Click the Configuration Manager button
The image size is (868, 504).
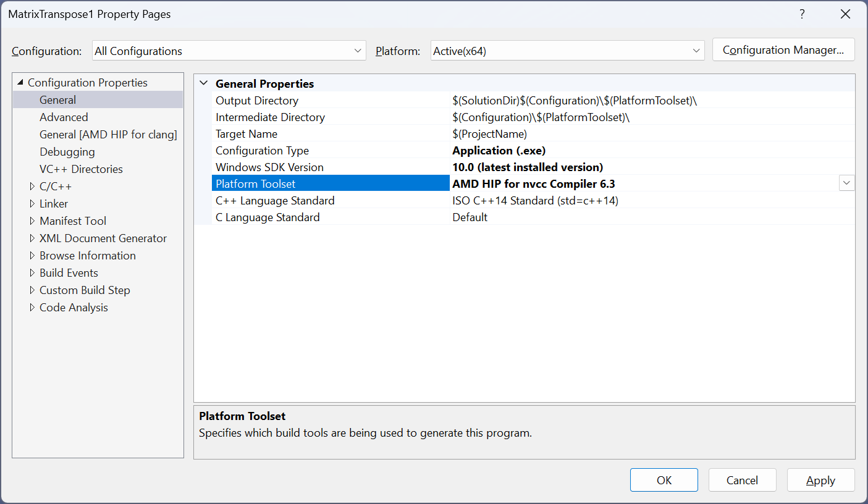click(783, 50)
